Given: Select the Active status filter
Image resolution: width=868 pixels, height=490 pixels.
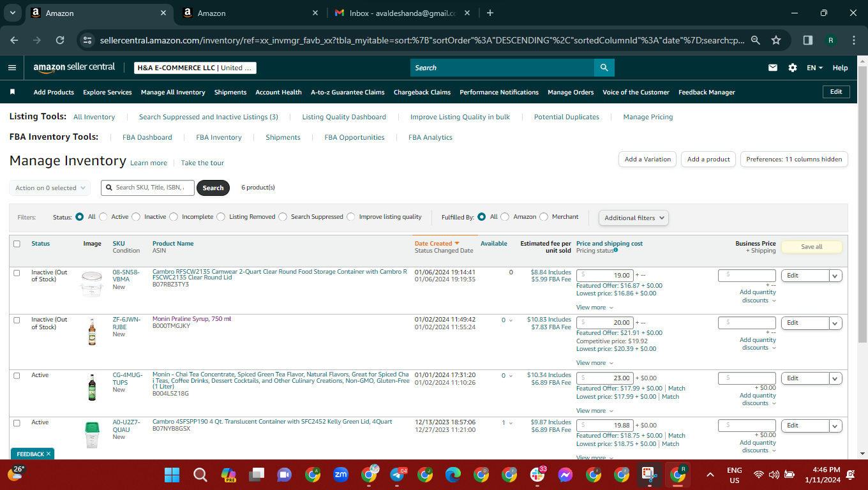Looking at the screenshot, I should pyautogui.click(x=103, y=217).
